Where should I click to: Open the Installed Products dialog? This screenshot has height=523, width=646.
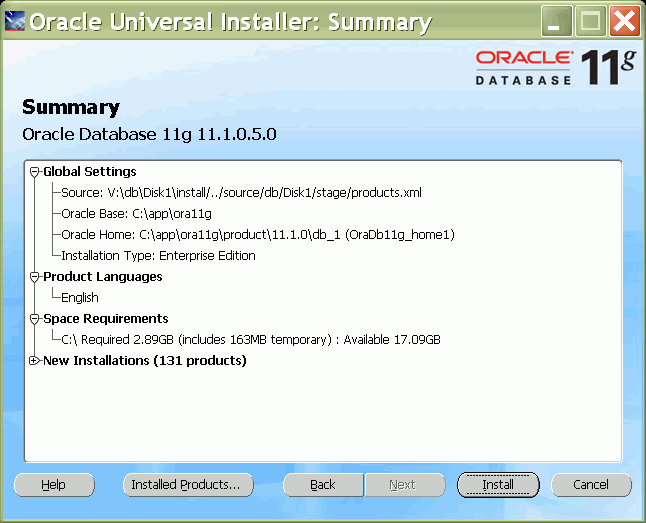pos(187,485)
